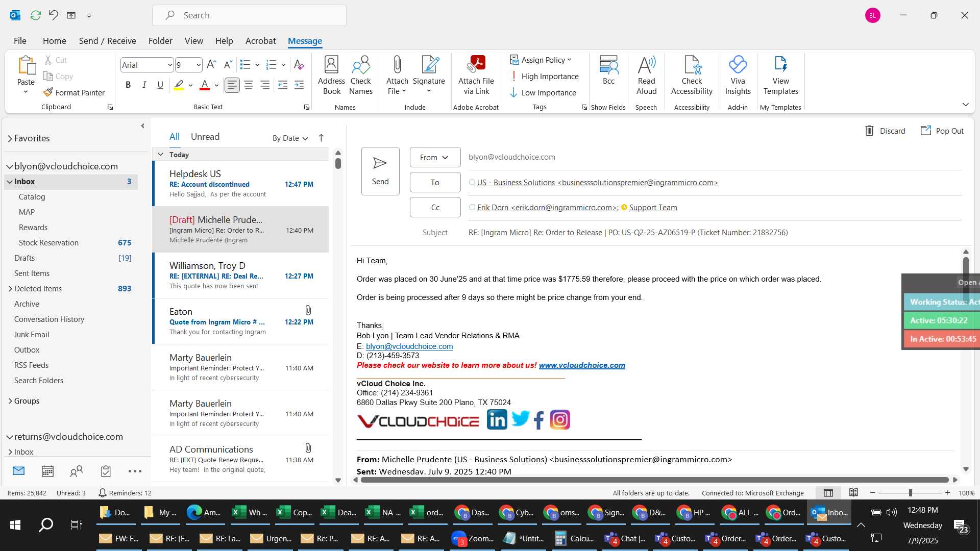This screenshot has width=980, height=551.
Task: Open Read Aloud speech tool
Action: click(x=646, y=76)
